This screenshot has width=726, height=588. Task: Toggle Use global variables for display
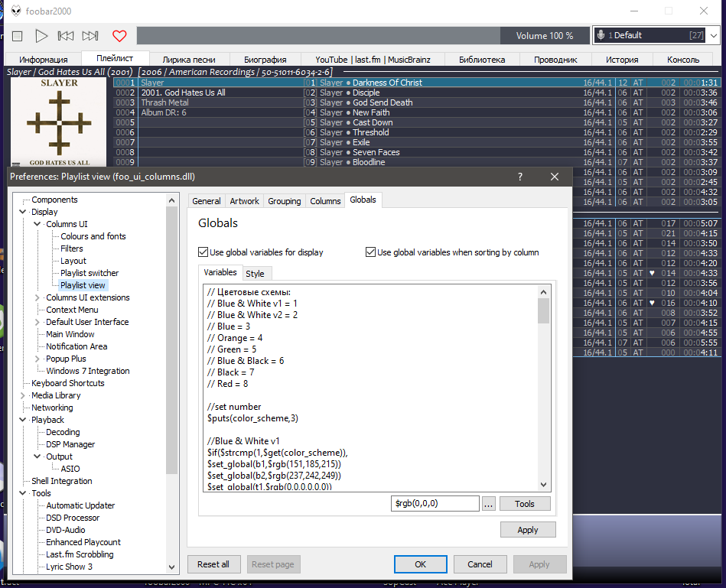click(x=203, y=252)
